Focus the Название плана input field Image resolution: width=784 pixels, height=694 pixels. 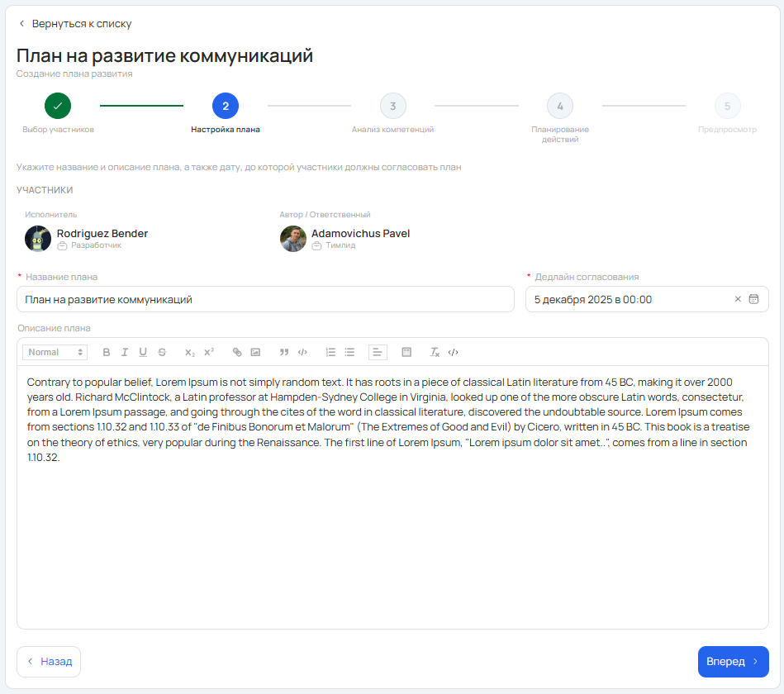click(x=265, y=299)
